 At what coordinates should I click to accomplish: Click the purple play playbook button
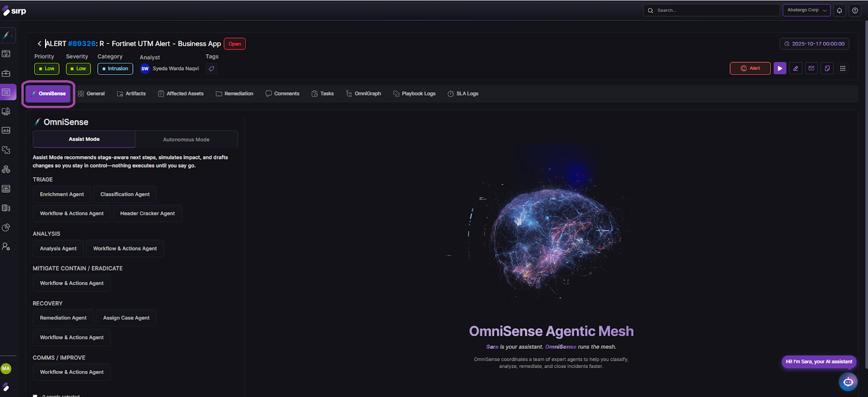tap(780, 68)
